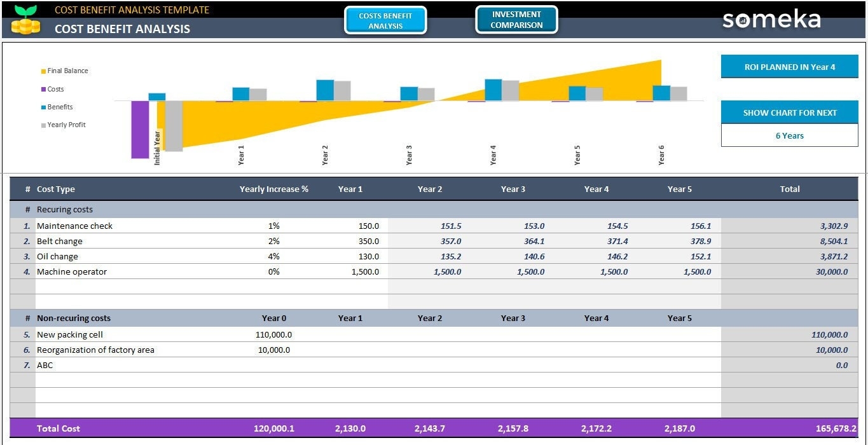This screenshot has width=868, height=445.
Task: Click the ROI Planned in Year 4 button
Action: coord(789,66)
